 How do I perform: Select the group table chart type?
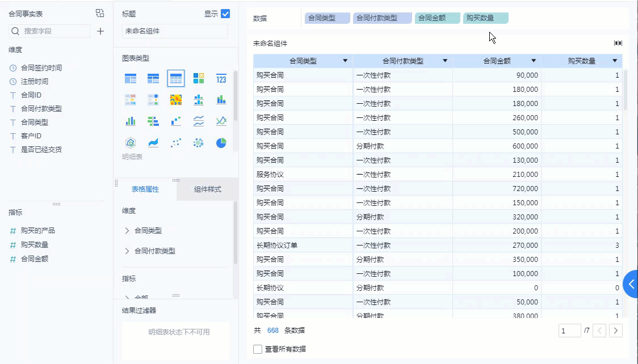point(131,78)
